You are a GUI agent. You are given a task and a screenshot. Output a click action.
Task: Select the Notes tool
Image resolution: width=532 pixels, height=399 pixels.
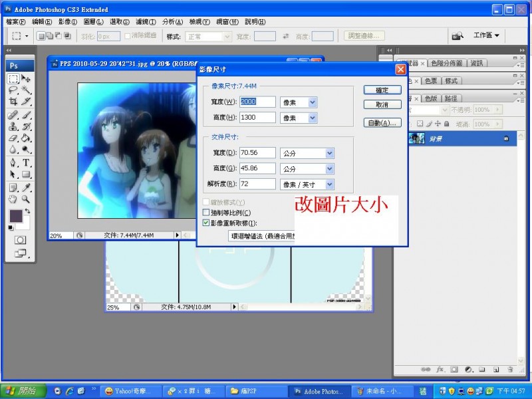point(13,188)
